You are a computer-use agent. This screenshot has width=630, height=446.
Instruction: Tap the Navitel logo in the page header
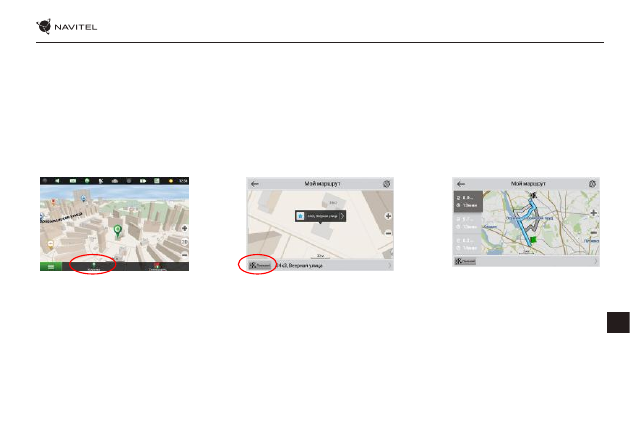[x=66, y=27]
